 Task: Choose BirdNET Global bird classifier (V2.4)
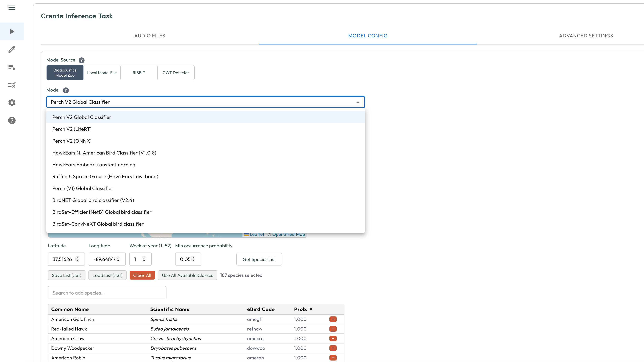pyautogui.click(x=206, y=200)
